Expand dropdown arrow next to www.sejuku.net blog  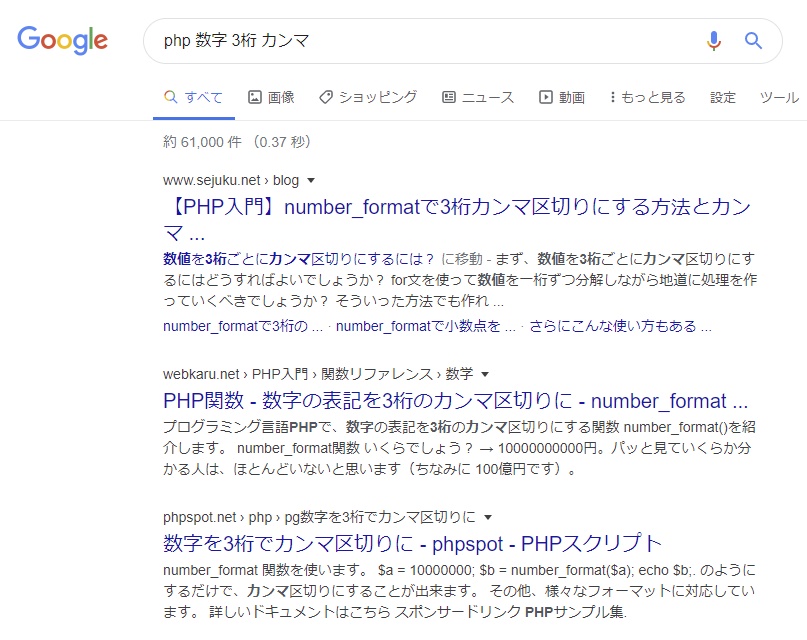coord(310,181)
